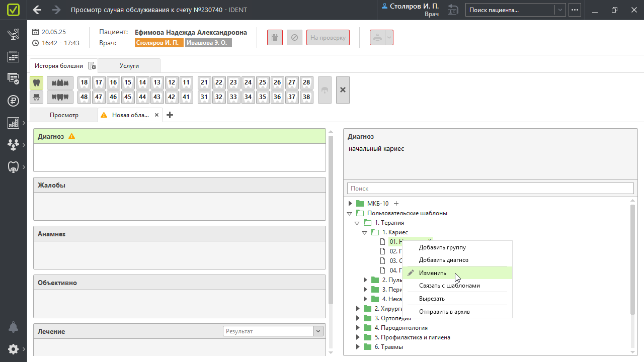Toggle tooth 38 in chart
644x362 pixels.
pos(306,97)
